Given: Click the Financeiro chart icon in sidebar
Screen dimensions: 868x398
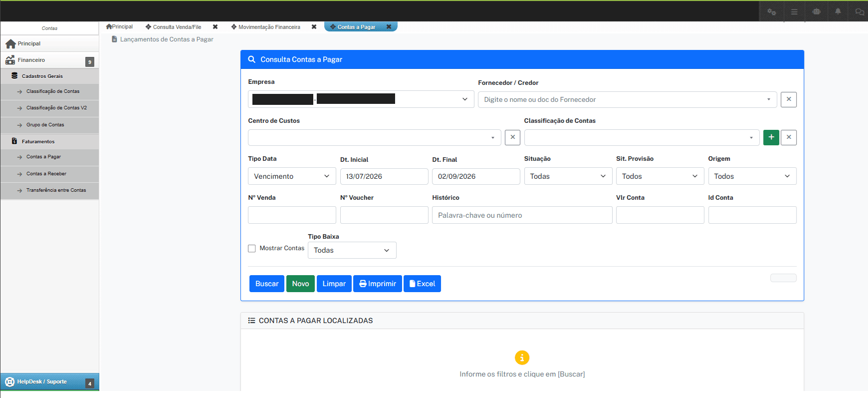Looking at the screenshot, I should tap(10, 60).
